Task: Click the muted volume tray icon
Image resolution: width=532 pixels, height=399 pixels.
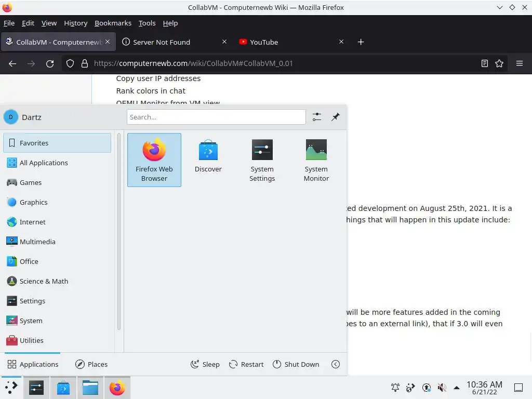Action: (x=442, y=388)
